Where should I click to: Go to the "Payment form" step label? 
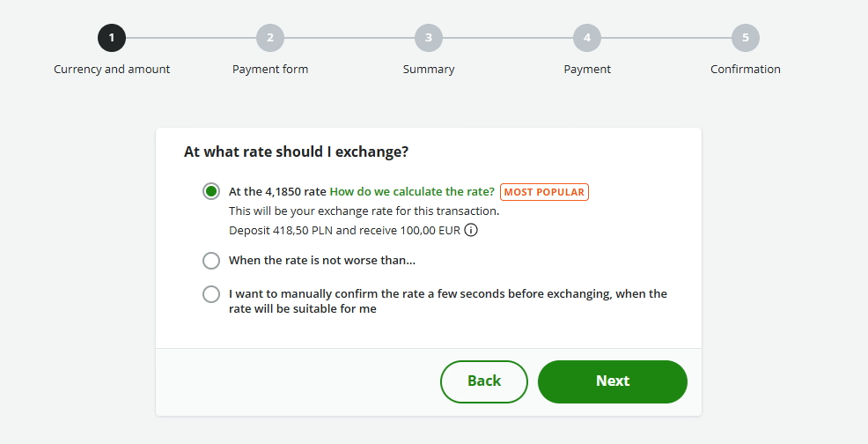(x=270, y=69)
